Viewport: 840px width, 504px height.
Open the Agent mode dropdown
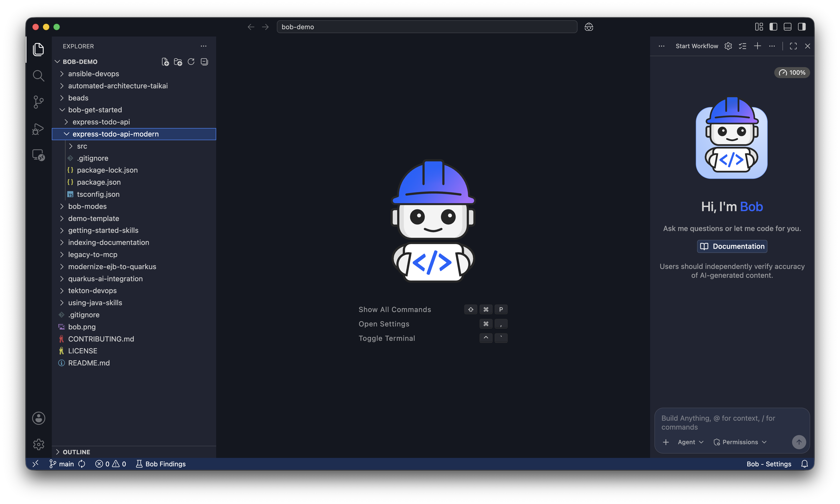pos(690,442)
